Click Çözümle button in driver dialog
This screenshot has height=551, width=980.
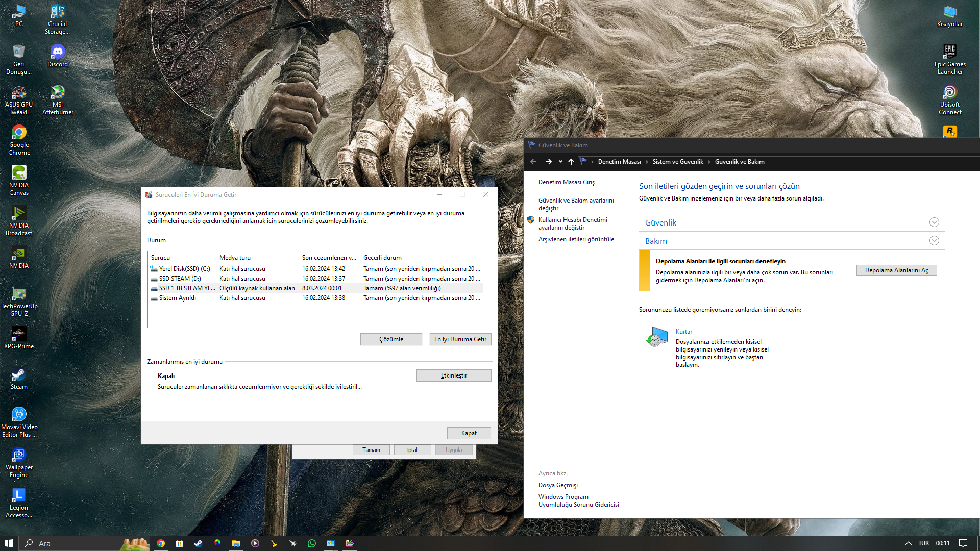click(390, 338)
